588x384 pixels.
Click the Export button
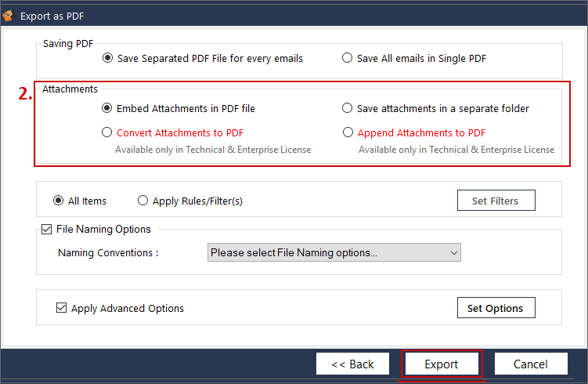click(x=442, y=364)
